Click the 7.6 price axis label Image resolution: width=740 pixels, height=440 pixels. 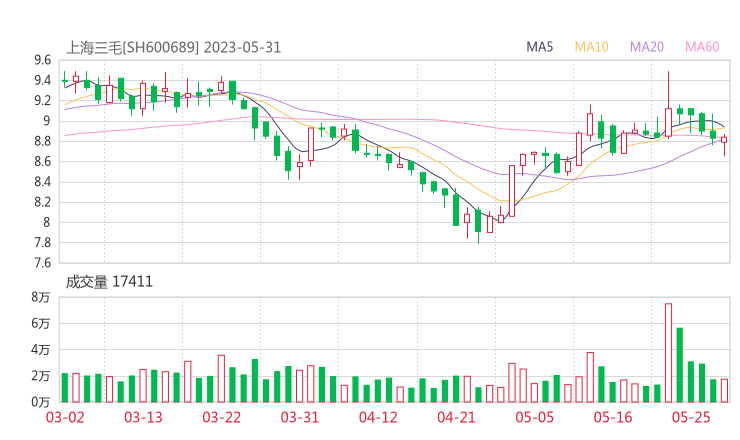(x=42, y=262)
